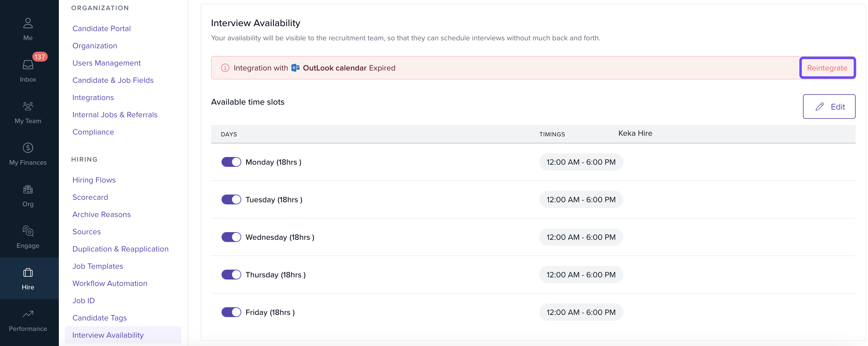The width and height of the screenshot is (868, 346).
Task: Click the Hire briefcase icon
Action: 28,273
